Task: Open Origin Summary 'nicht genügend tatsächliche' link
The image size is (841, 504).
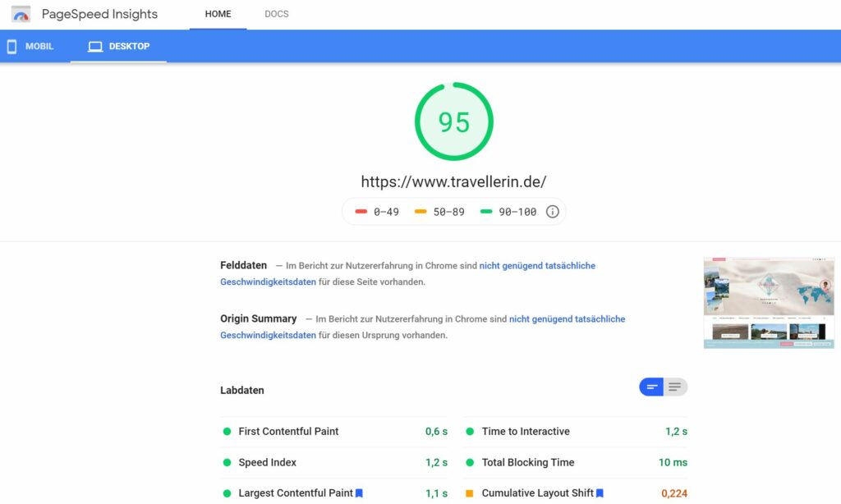Action: tap(567, 319)
